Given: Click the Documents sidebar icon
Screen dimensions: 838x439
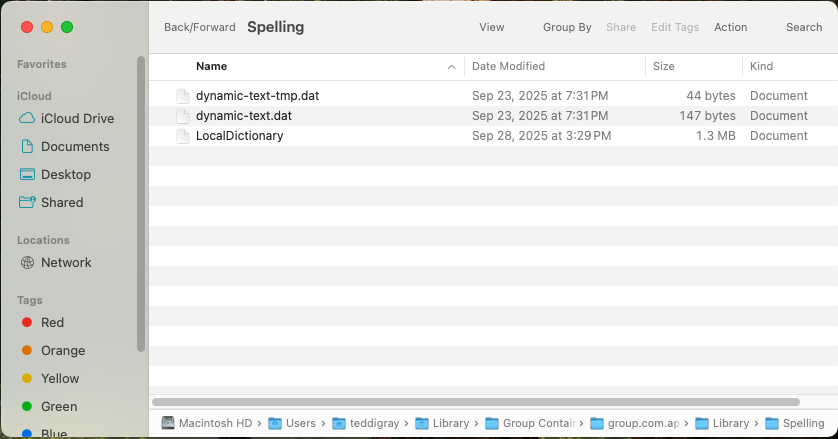Looking at the screenshot, I should point(27,146).
